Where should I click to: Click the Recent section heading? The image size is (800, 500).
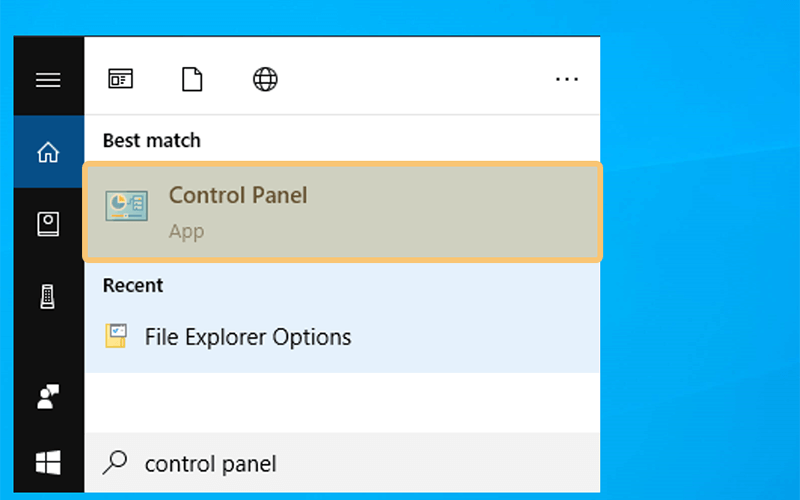(133, 285)
